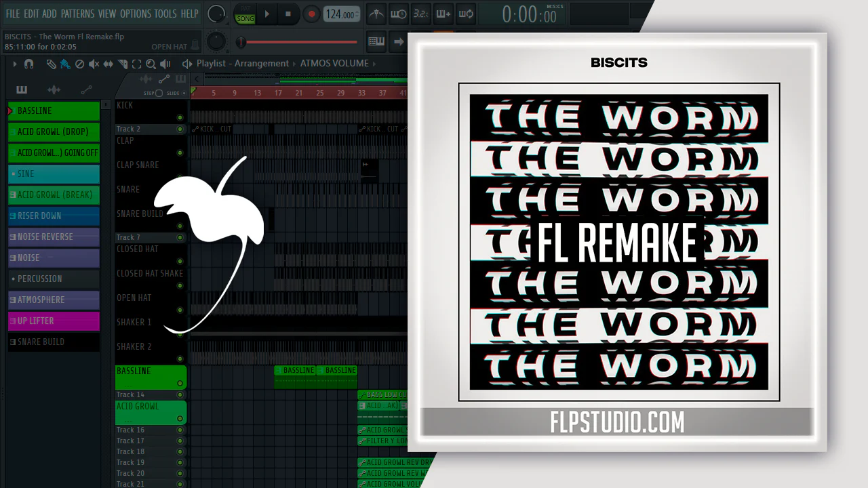Adjust the master pitch knob
Image resolution: width=868 pixels, height=488 pixels.
[x=216, y=41]
